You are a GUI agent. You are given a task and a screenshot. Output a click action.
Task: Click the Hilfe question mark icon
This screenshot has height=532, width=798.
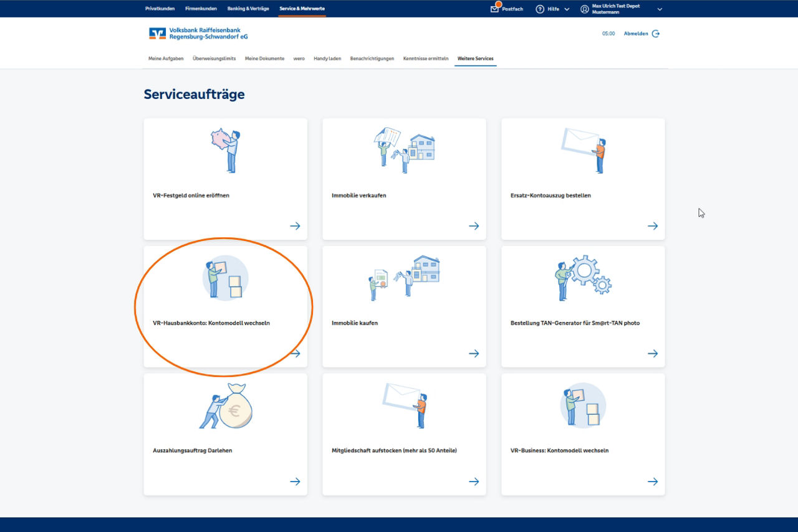[x=540, y=9]
